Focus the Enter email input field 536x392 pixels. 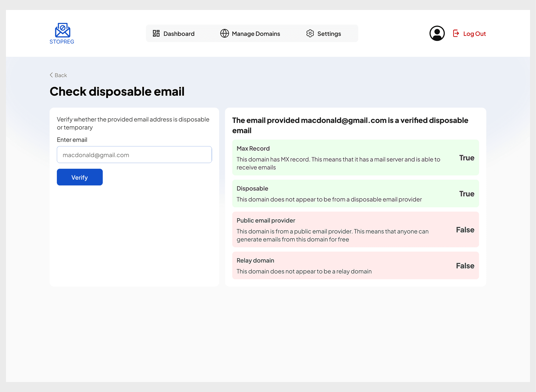pos(134,155)
